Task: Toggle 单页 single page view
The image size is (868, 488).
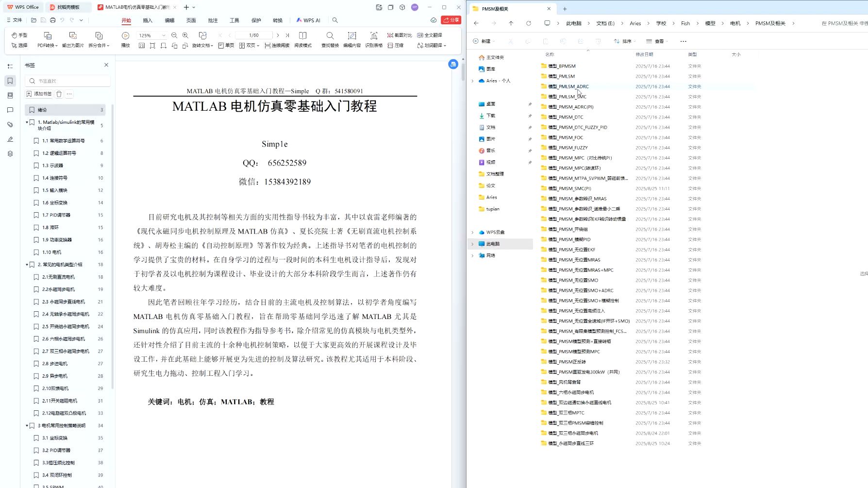Action: click(227, 45)
